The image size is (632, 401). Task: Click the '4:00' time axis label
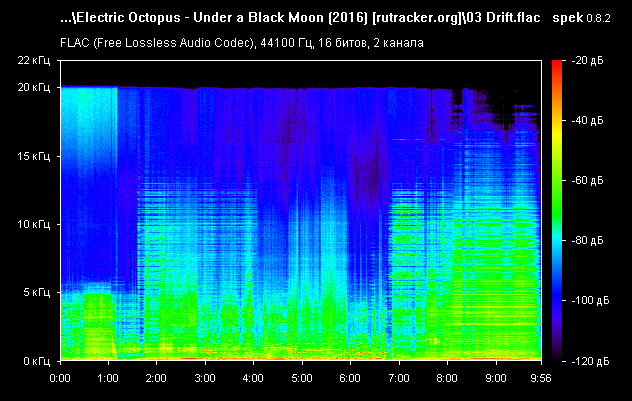click(253, 378)
